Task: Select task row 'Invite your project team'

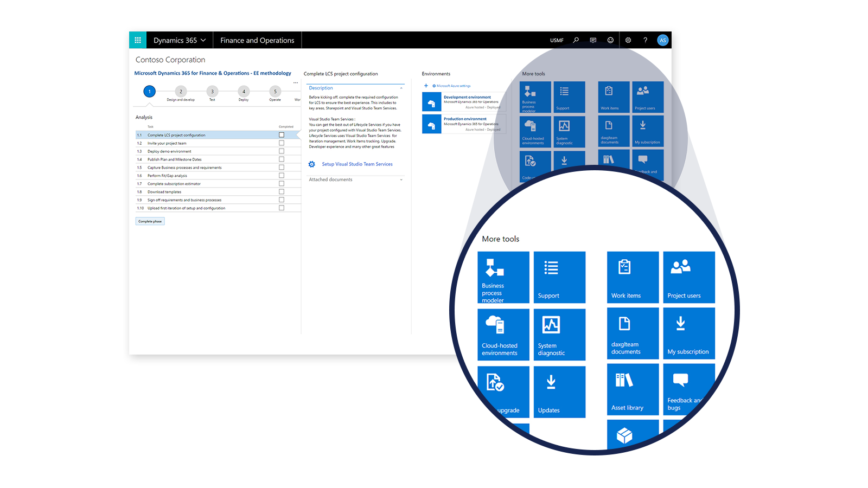Action: coord(218,143)
